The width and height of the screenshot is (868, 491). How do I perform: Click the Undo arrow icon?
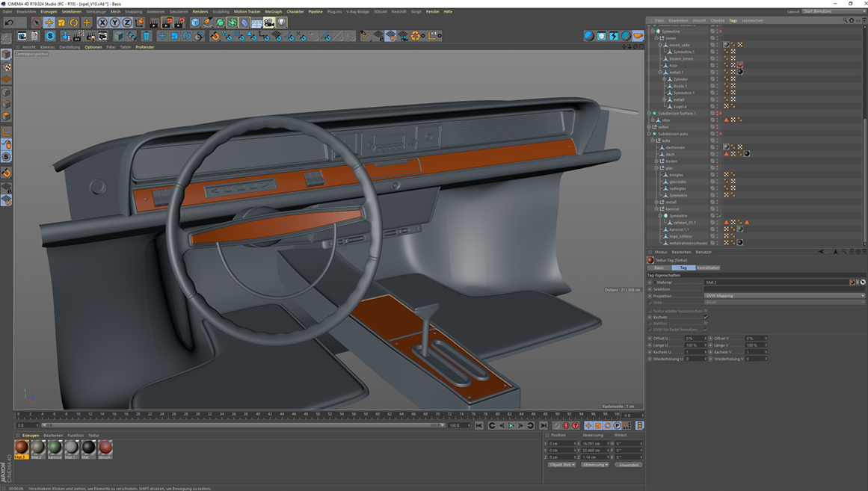click(9, 23)
